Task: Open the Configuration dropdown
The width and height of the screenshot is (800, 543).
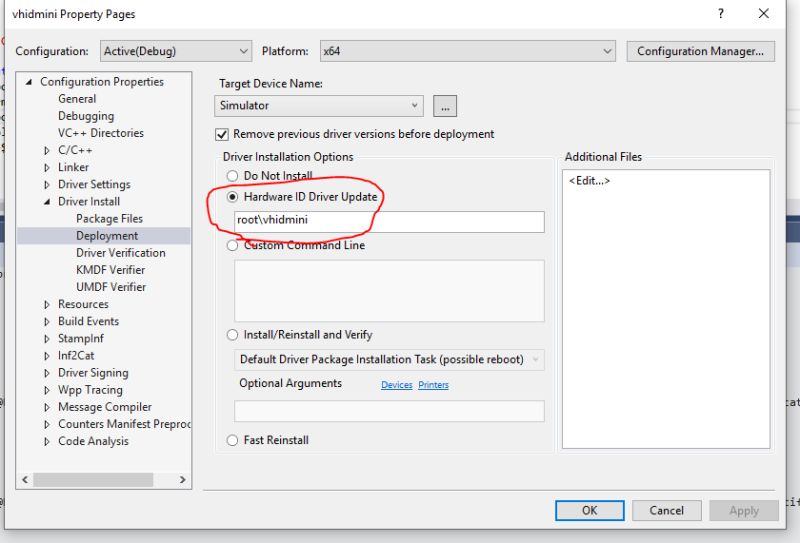Action: tap(176, 51)
